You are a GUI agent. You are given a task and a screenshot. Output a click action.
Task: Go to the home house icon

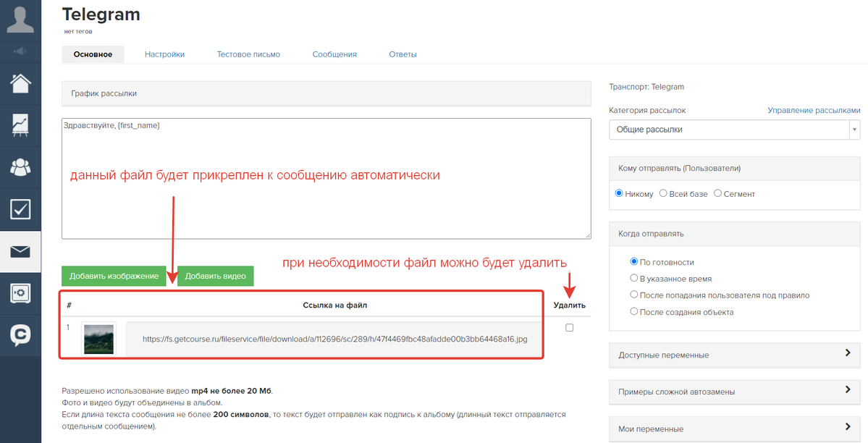(x=20, y=84)
